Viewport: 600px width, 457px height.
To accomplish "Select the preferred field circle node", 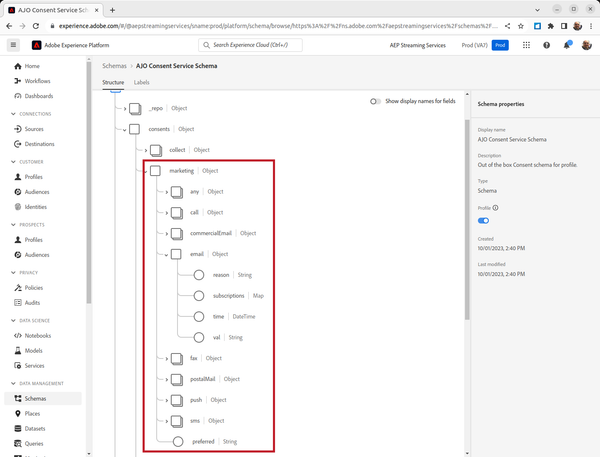I will tap(178, 441).
